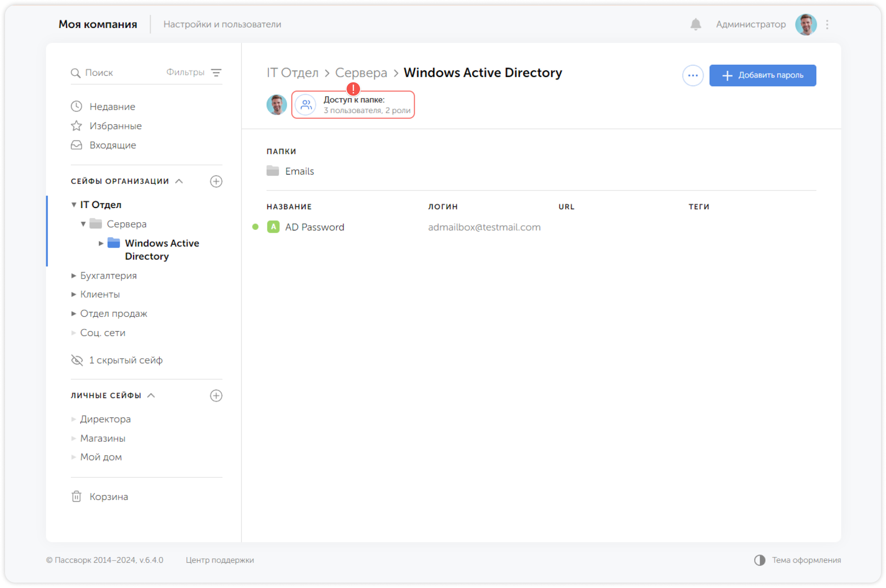Open the Недавние recent items
This screenshot has width=886, height=588.
(112, 107)
